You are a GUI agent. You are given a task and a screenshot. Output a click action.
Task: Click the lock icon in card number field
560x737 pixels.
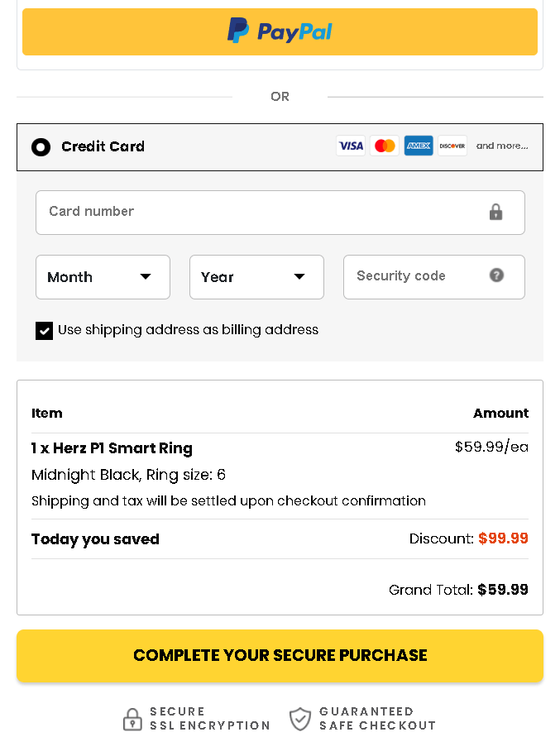(x=495, y=213)
